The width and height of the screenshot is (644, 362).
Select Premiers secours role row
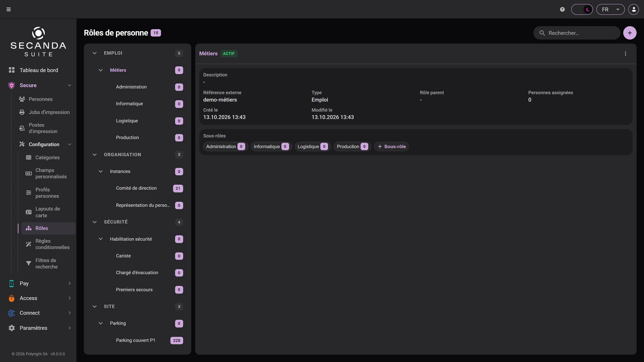coord(138,290)
